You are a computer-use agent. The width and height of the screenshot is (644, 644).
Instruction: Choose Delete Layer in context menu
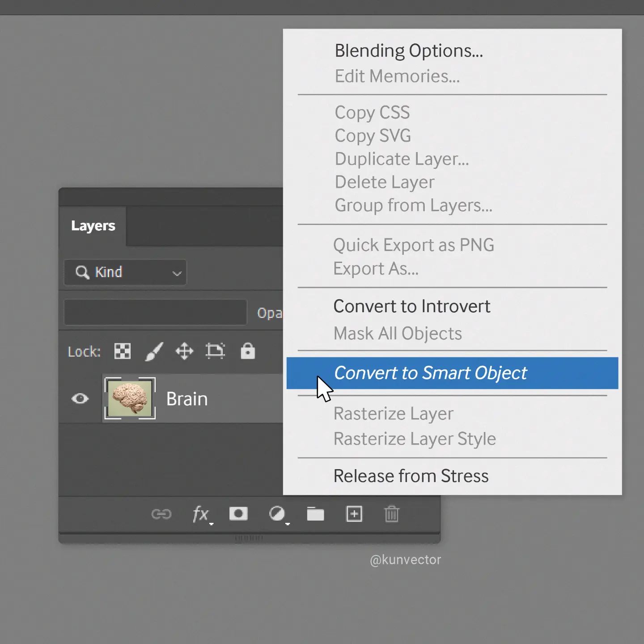pos(385,182)
